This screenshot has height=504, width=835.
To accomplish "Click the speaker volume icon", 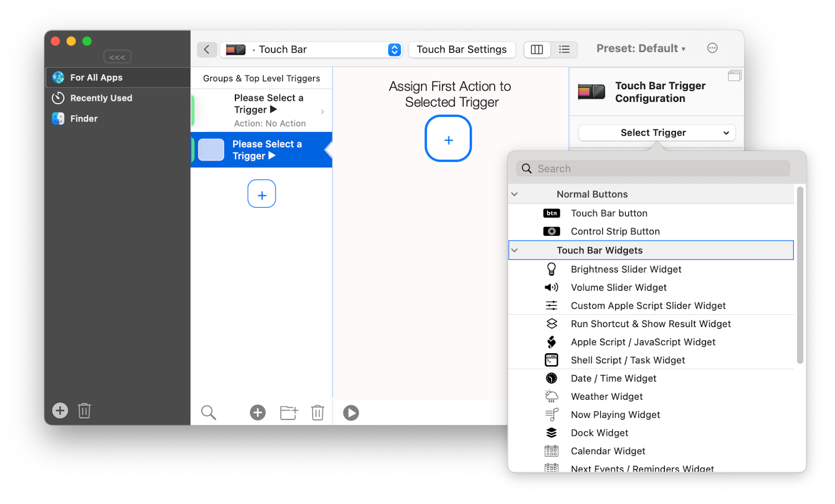I will click(x=552, y=287).
